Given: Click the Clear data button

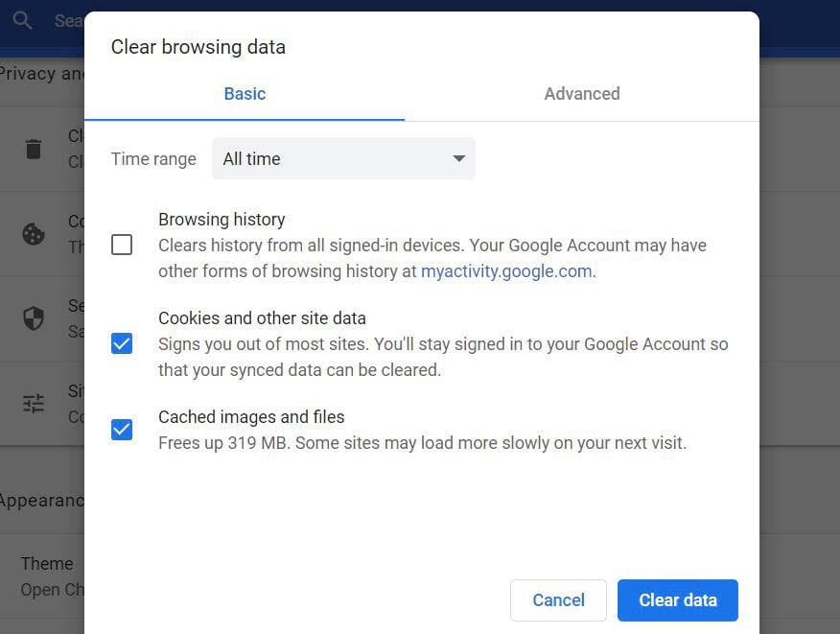Looking at the screenshot, I should pyautogui.click(x=677, y=600).
